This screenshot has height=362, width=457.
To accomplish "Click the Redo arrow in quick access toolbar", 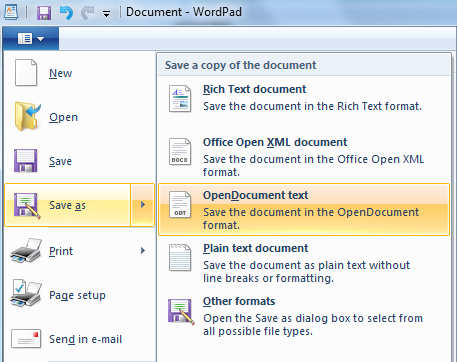I will [88, 13].
